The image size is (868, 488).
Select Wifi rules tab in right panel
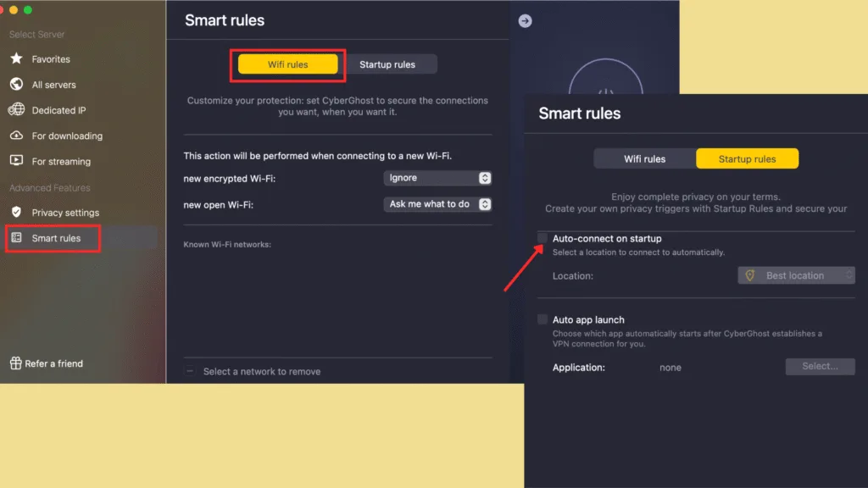[x=645, y=158]
